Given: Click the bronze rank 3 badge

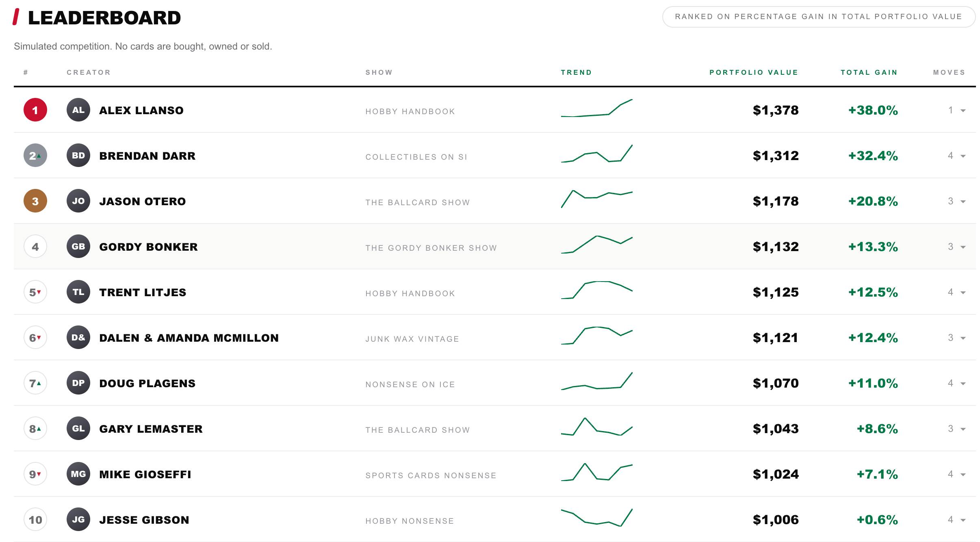Looking at the screenshot, I should coord(35,201).
